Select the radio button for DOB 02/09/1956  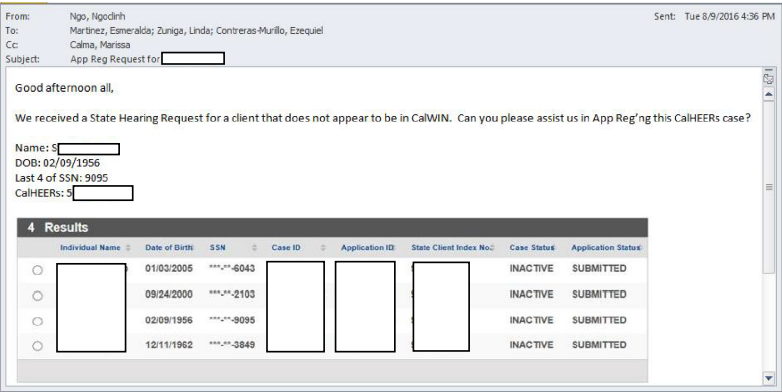click(37, 321)
